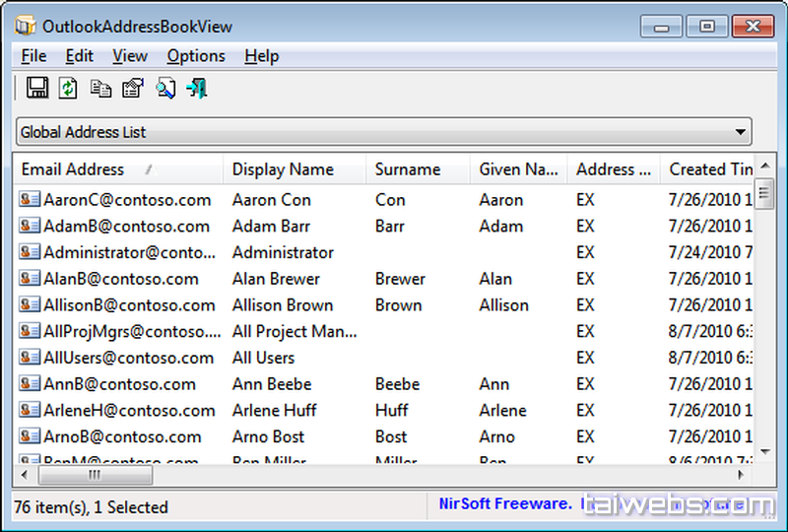Viewport: 788px width, 532px height.
Task: Click the vertical scrollbar down arrow
Action: pos(763,451)
